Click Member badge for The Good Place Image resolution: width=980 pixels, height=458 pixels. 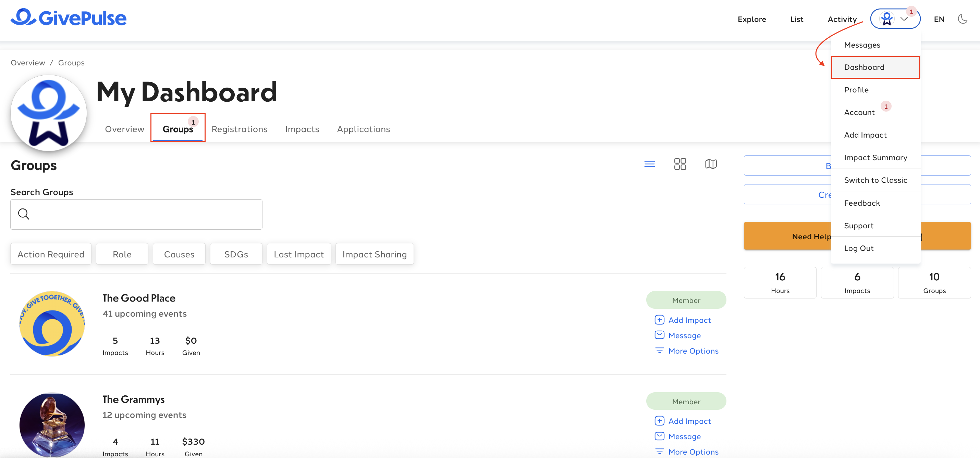pos(686,300)
